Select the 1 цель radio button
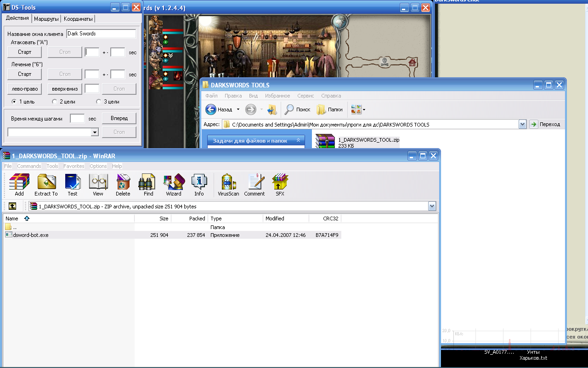588x368 pixels. click(14, 102)
